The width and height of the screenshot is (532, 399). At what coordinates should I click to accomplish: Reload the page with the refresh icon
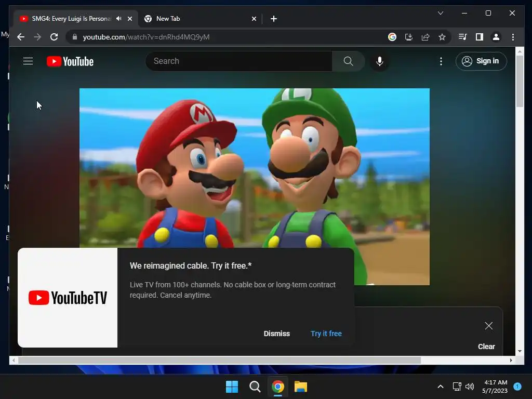[x=54, y=37]
